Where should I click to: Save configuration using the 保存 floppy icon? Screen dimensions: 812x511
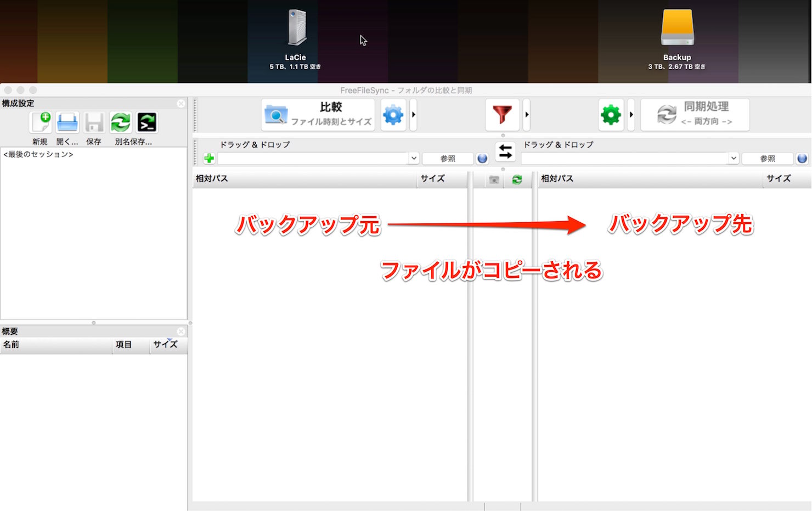[94, 122]
